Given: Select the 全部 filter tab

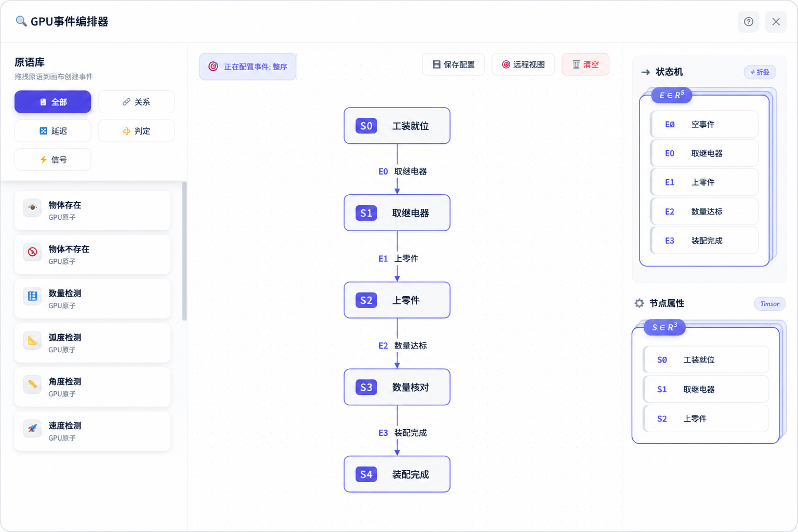Looking at the screenshot, I should pos(52,102).
